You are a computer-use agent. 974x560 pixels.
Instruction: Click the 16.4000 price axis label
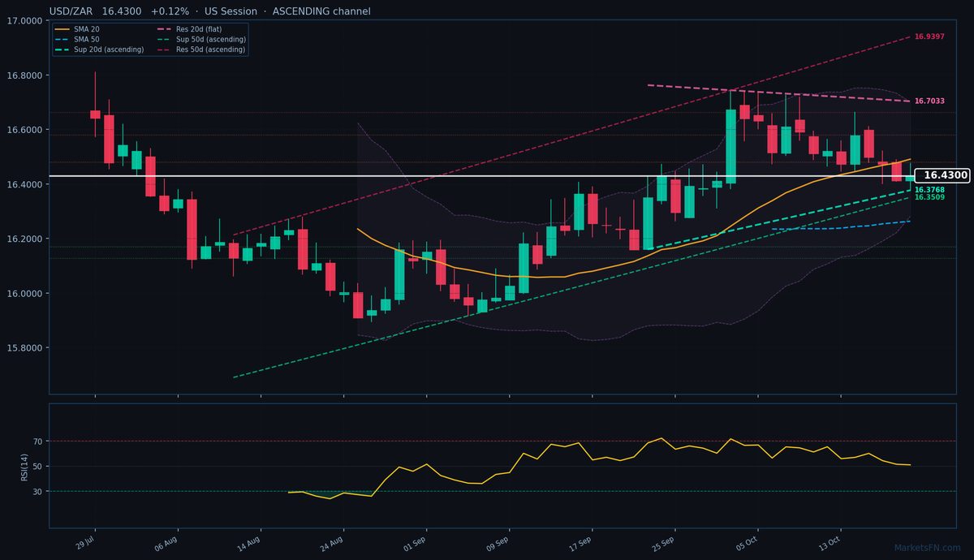click(26, 184)
